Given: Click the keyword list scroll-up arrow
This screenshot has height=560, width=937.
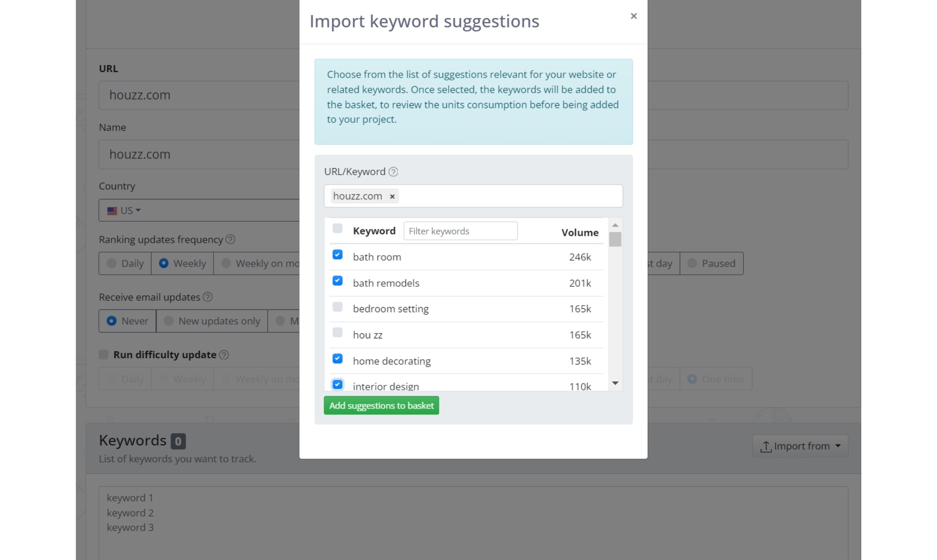Looking at the screenshot, I should (x=615, y=225).
